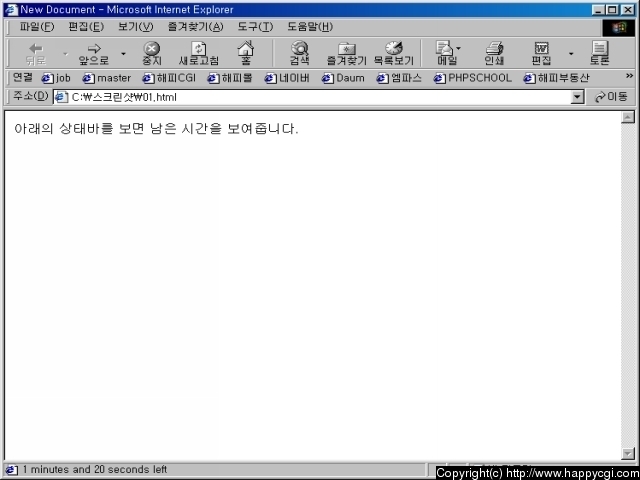Screen dimensions: 640x480
Task: Open the 도구(T) menu
Action: click(x=255, y=27)
